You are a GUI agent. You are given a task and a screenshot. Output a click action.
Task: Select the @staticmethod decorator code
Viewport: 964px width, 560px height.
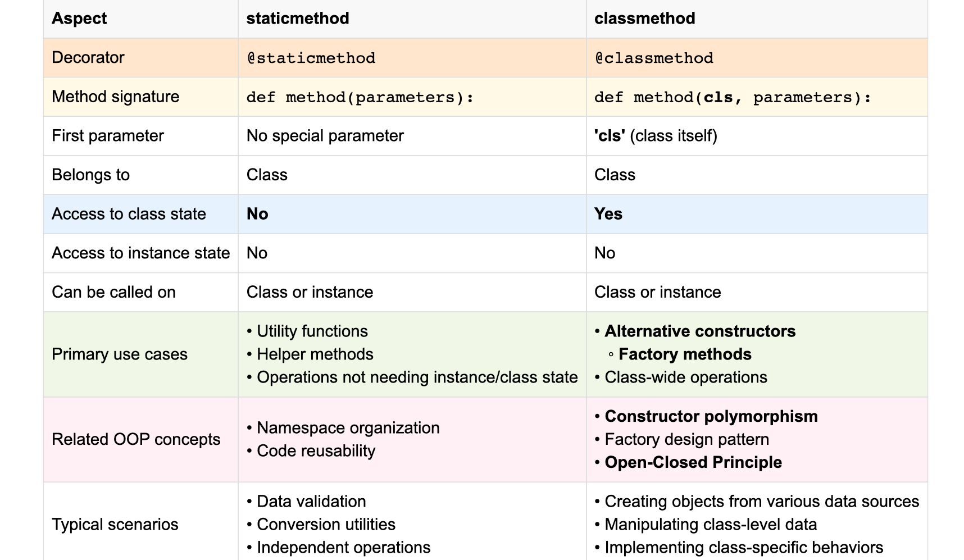click(x=311, y=58)
